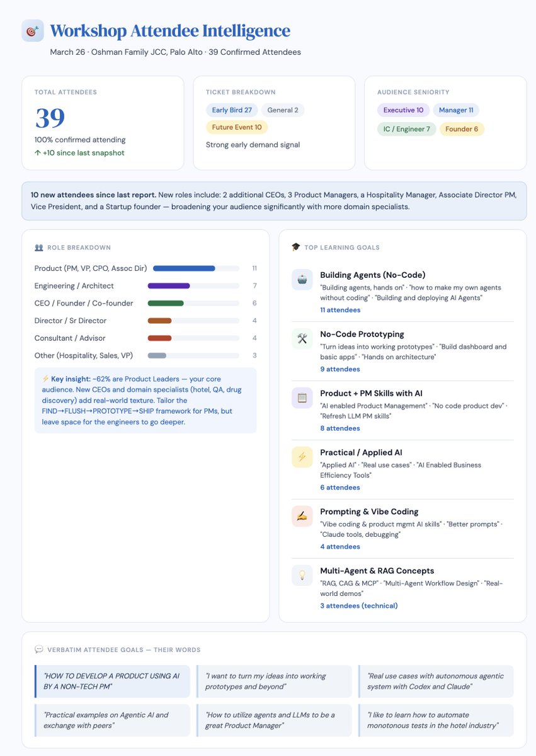The width and height of the screenshot is (536, 756).
Task: Click the graduation cap icon by Top Learning Goals
Action: [295, 247]
